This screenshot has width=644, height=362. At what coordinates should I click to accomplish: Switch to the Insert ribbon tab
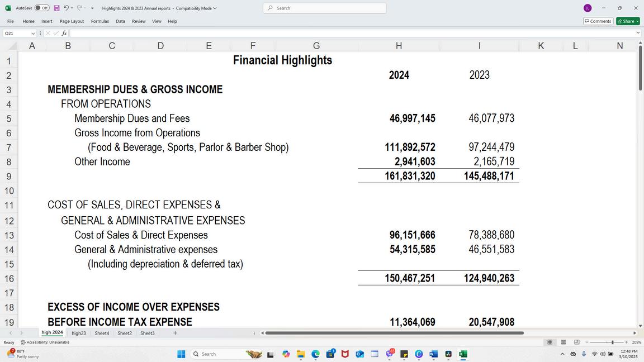(x=47, y=21)
